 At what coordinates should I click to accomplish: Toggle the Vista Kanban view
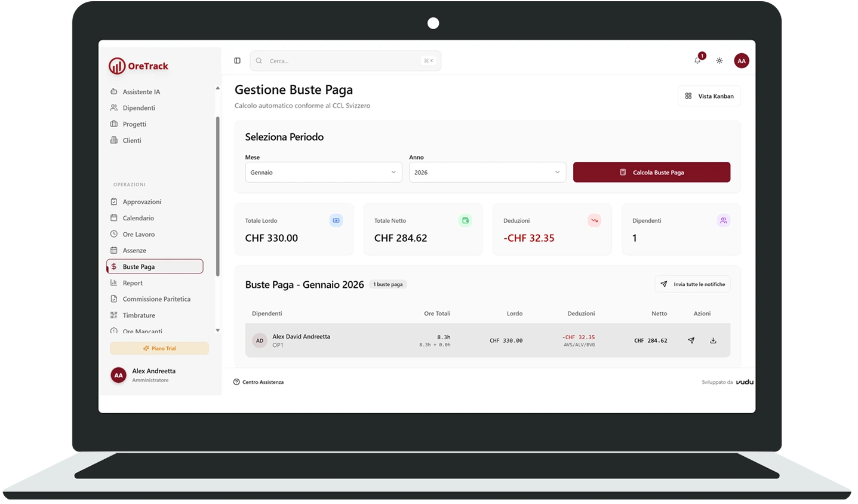click(709, 96)
